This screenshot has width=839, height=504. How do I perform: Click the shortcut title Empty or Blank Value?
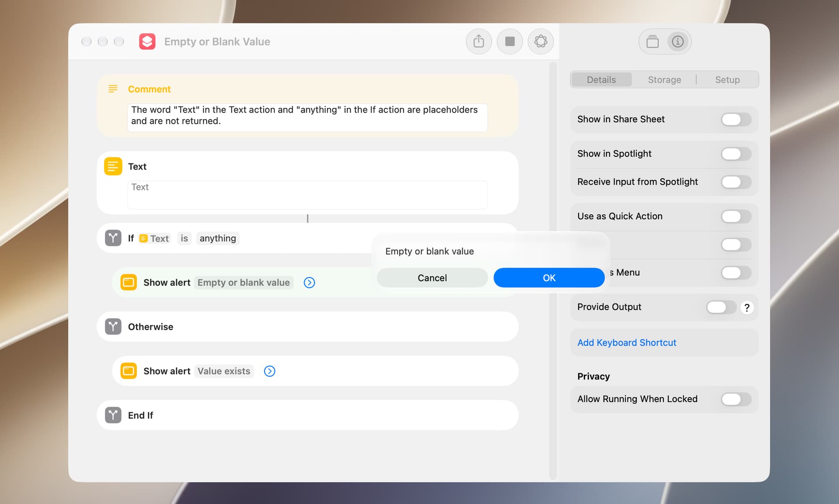click(217, 41)
